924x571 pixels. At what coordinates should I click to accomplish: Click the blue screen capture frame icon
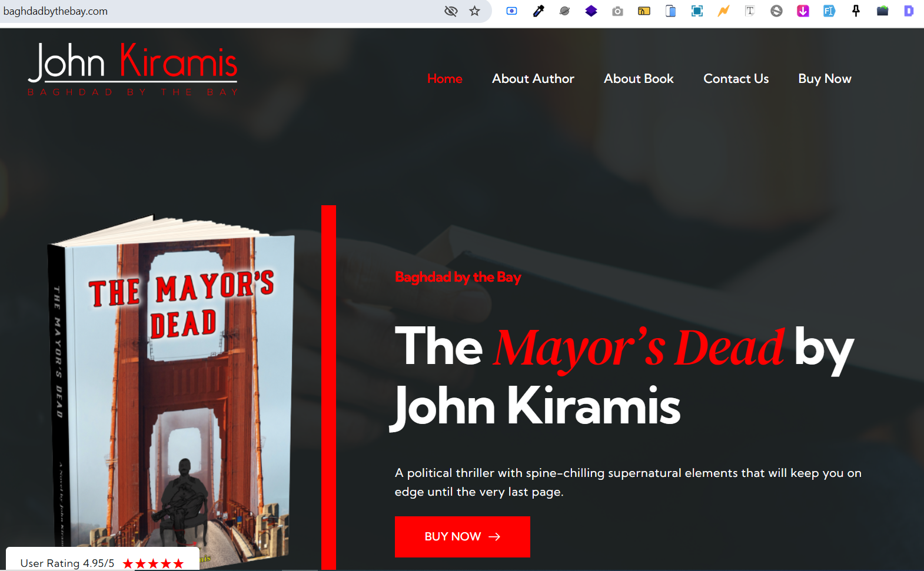(697, 11)
